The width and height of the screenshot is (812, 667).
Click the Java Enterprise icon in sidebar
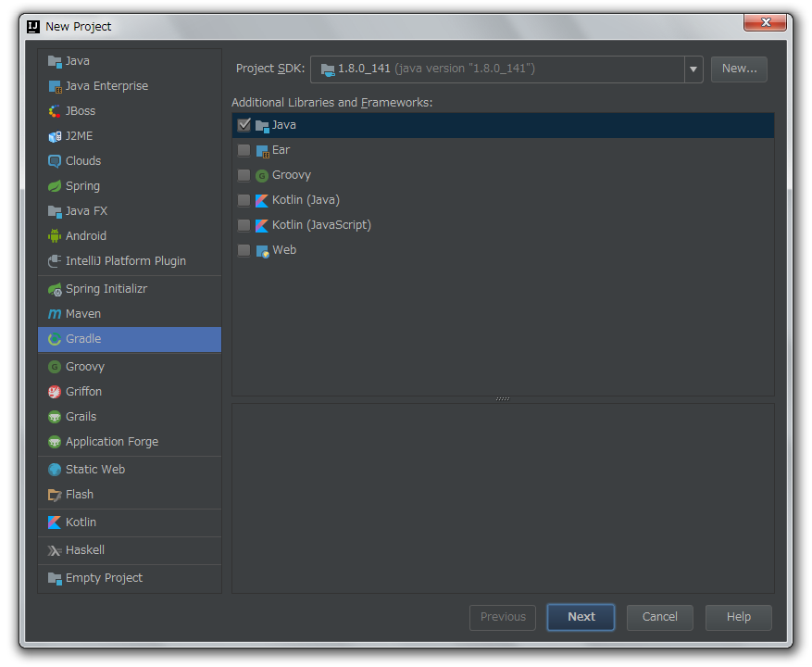tap(55, 86)
